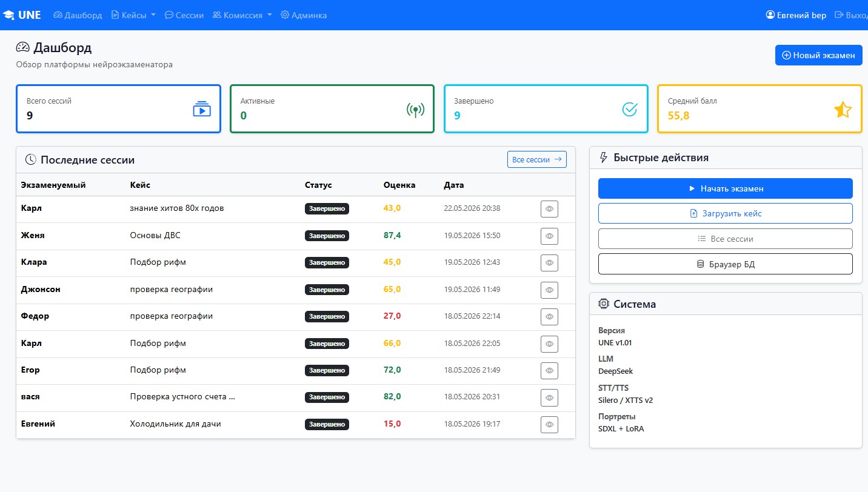Open Все сессии link in sessions header
This screenshot has width=868, height=492.
537,159
